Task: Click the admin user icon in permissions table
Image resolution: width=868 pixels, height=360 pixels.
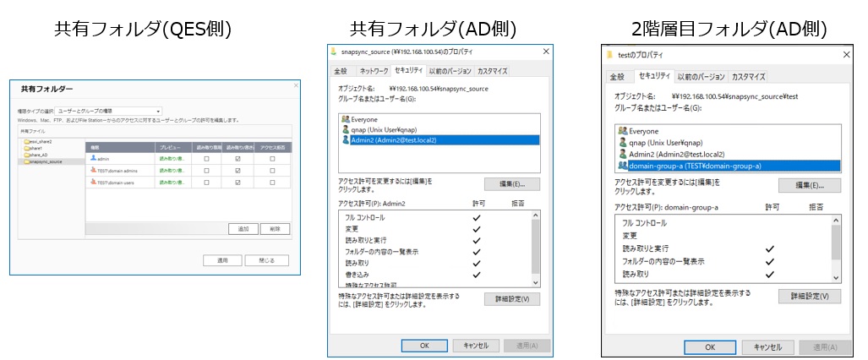Action: pos(92,158)
